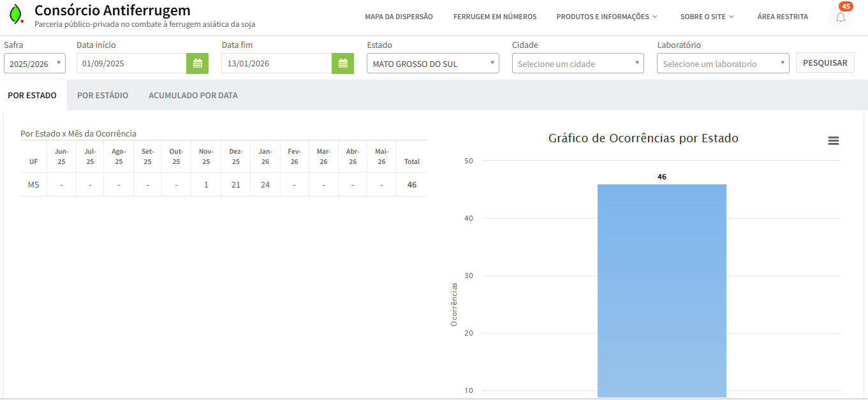Expand the Sobre o Site menu
This screenshot has height=400, width=868.
(707, 17)
